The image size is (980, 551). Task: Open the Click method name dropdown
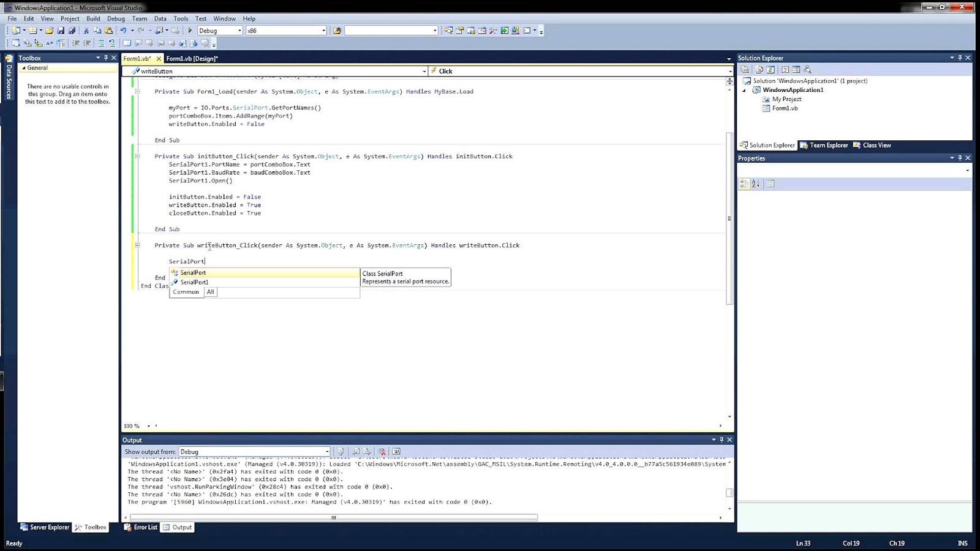pyautogui.click(x=729, y=72)
